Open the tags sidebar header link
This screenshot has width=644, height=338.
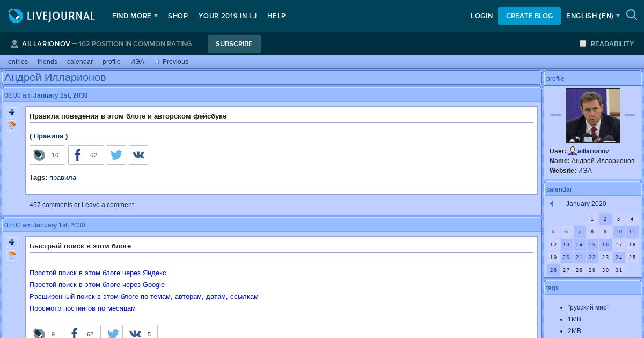(552, 288)
